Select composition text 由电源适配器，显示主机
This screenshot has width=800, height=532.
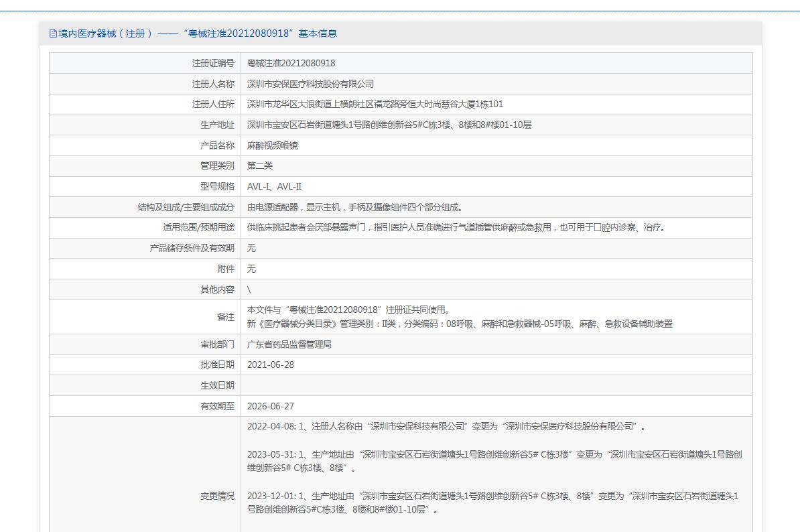[x=355, y=207]
